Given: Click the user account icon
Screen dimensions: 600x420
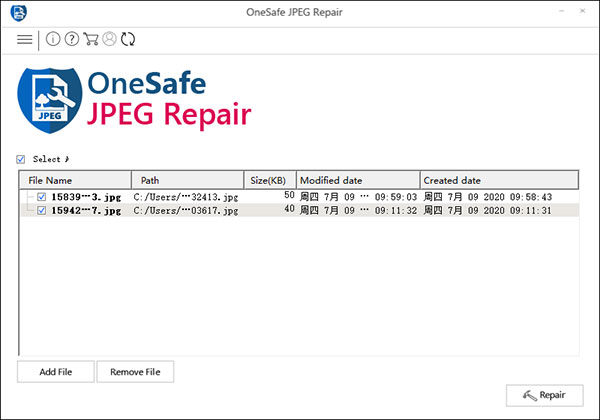Looking at the screenshot, I should (x=109, y=39).
